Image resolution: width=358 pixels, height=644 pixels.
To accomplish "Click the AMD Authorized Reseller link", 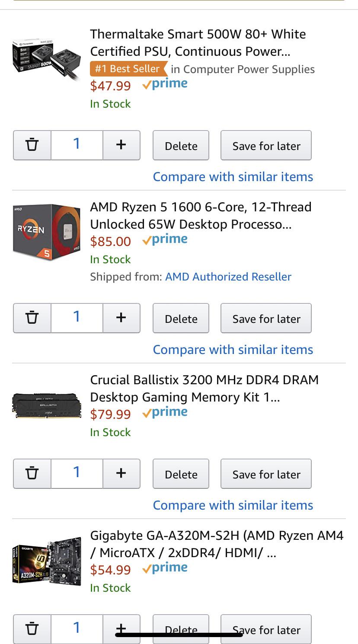I will click(228, 277).
